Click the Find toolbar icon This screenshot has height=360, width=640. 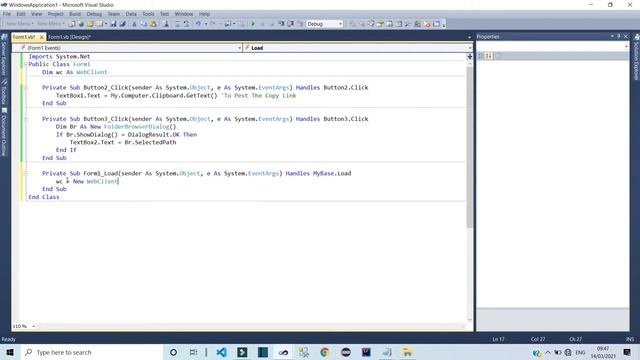click(x=166, y=24)
